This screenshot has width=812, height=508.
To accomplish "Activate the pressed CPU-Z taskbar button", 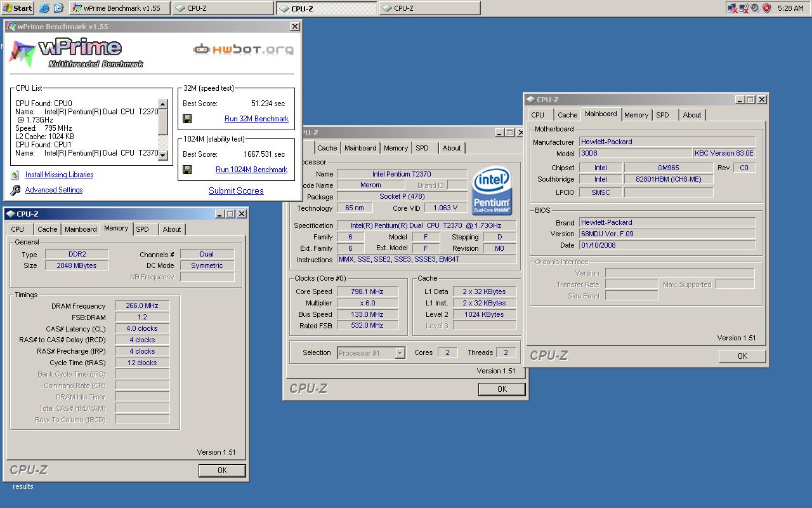I will (326, 8).
